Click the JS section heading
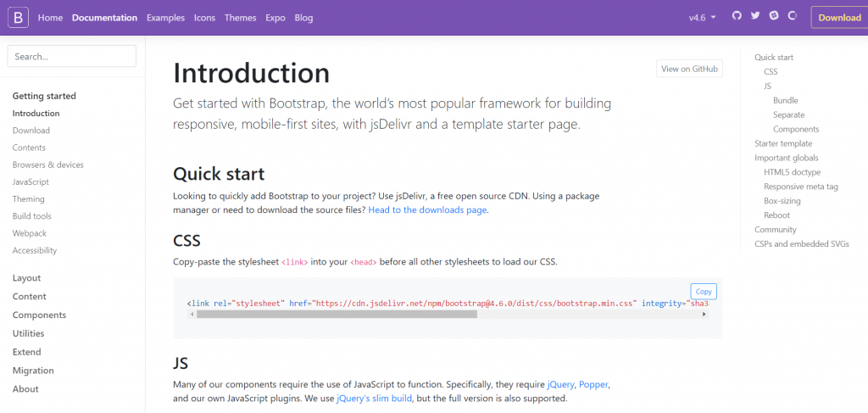Screen dimensions: 868x413 pyautogui.click(x=181, y=364)
